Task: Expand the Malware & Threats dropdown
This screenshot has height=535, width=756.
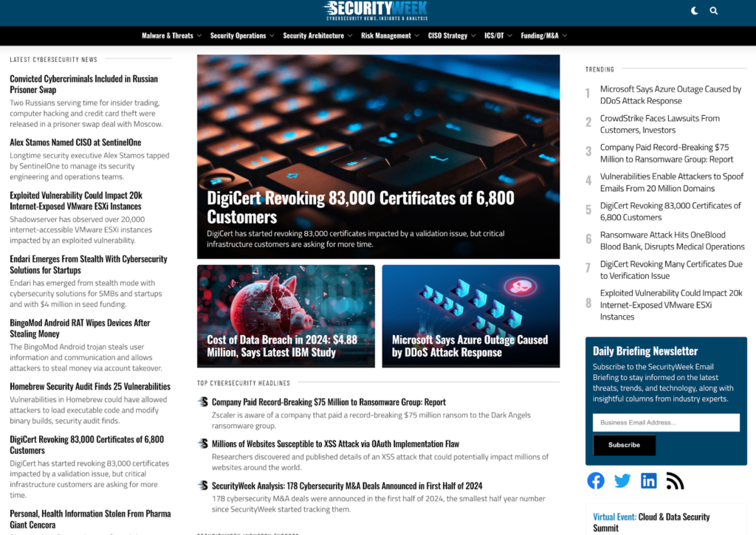Action: point(171,35)
